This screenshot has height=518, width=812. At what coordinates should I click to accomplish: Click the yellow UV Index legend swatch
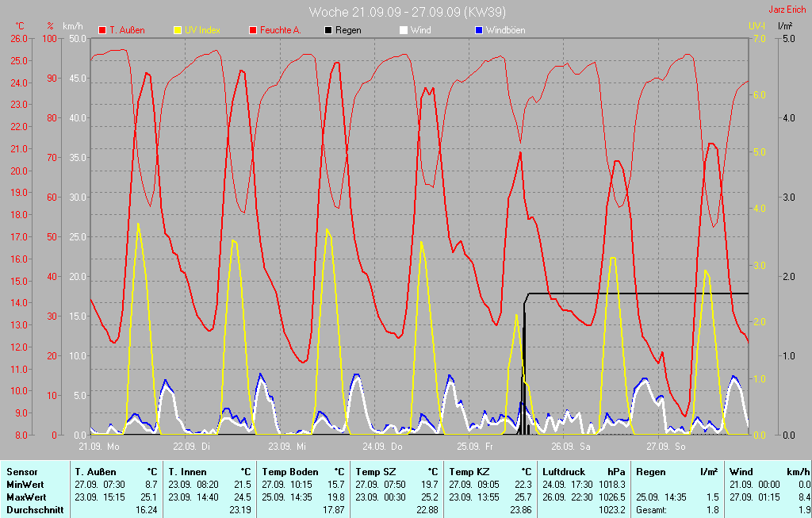pyautogui.click(x=178, y=30)
